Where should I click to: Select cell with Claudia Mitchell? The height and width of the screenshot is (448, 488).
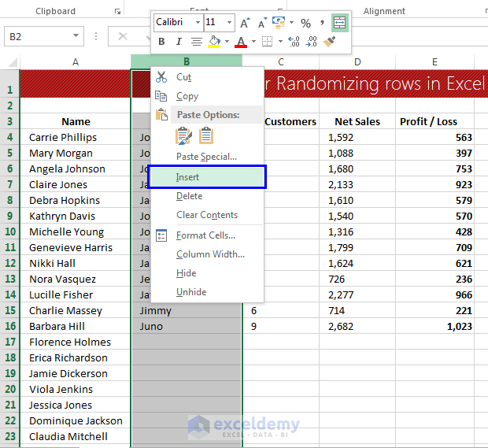click(x=76, y=436)
